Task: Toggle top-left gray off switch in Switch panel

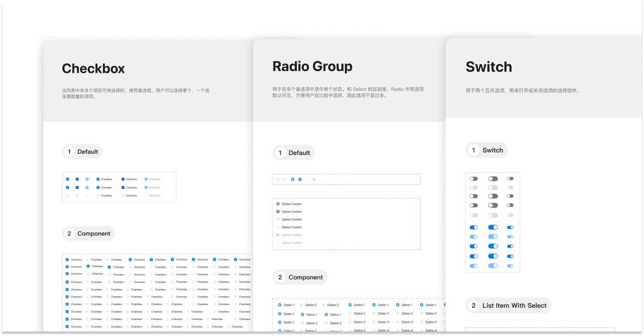Action: [474, 179]
